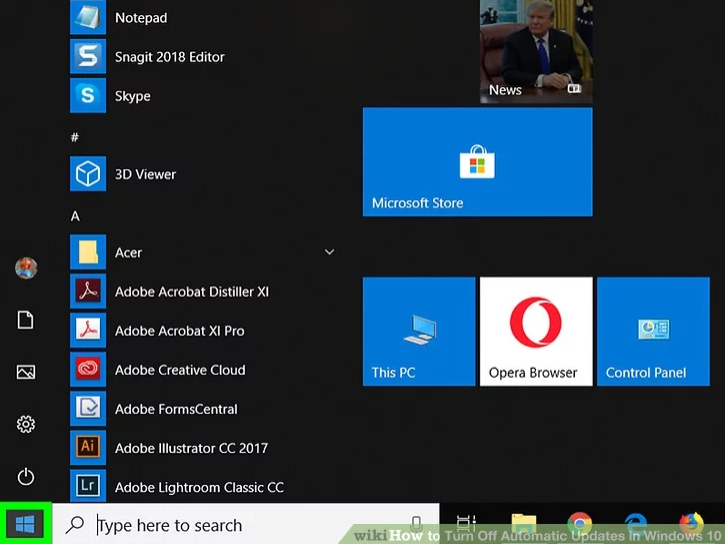Click the Windows Start button
Screen dimensions: 725x544
(x=25, y=523)
